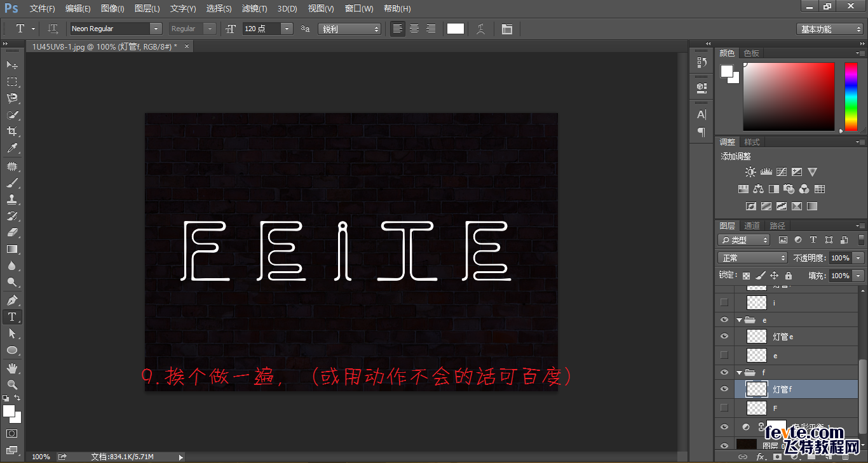Open the Neon Regular font family dropdown

pos(156,29)
